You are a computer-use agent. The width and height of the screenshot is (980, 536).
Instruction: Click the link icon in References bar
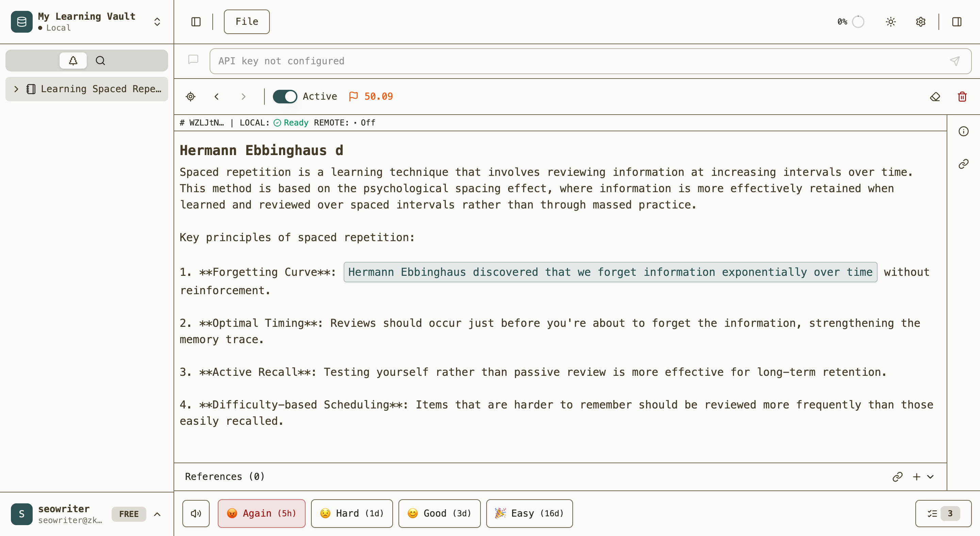click(897, 477)
